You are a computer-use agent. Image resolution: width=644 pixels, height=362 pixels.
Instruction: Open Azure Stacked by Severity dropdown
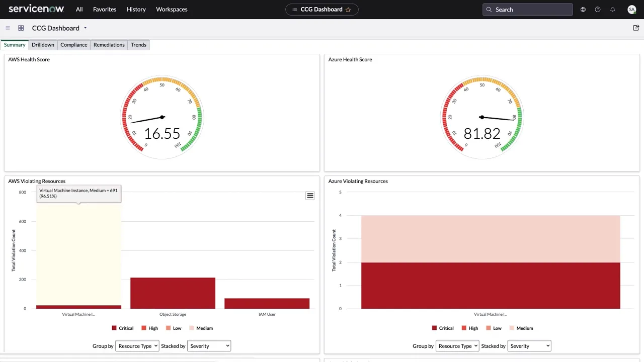pyautogui.click(x=529, y=346)
